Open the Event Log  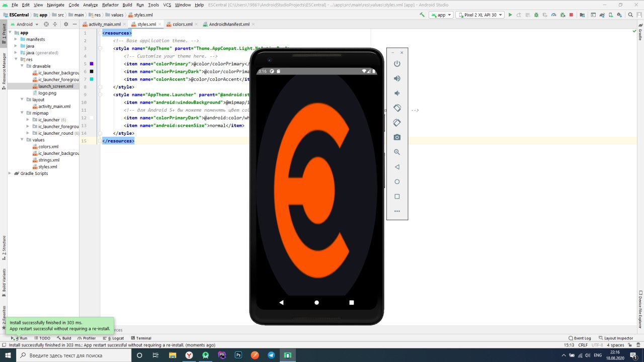(x=580, y=338)
